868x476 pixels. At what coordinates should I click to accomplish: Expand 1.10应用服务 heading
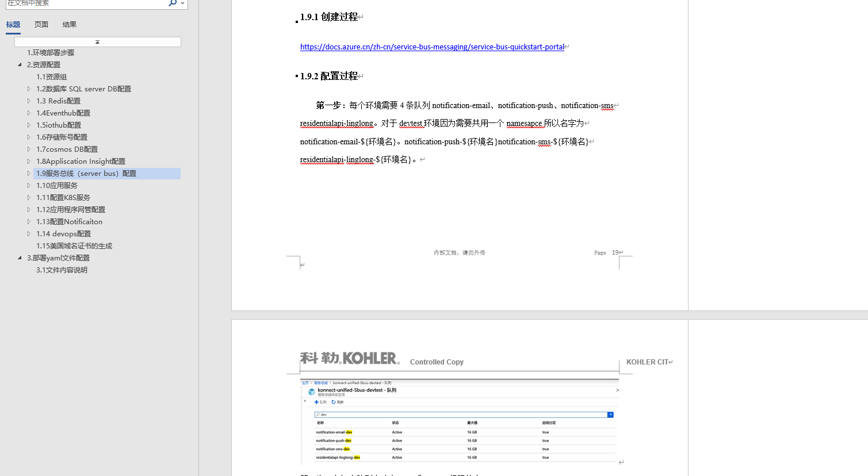(x=29, y=186)
